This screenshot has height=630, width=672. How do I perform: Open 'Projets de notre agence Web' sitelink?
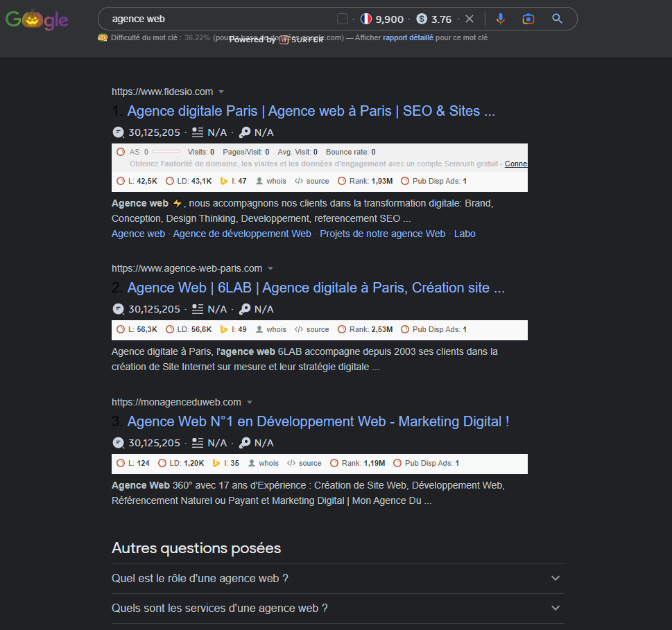[383, 234]
